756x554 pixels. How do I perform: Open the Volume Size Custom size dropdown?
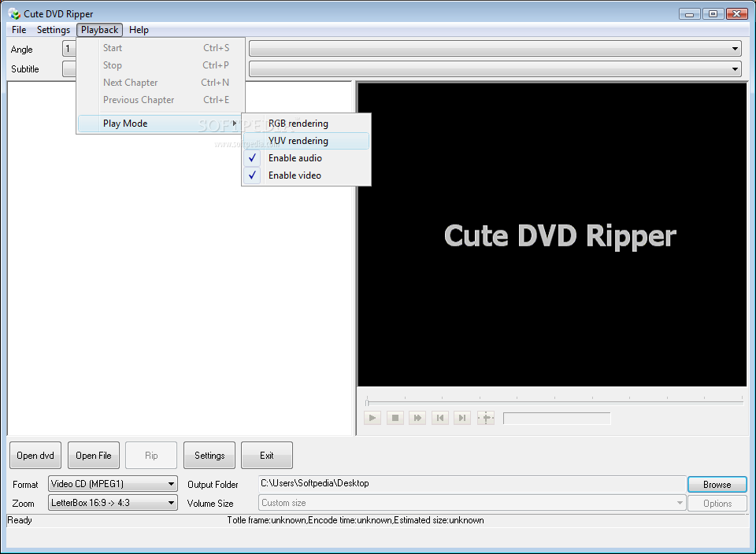point(472,503)
